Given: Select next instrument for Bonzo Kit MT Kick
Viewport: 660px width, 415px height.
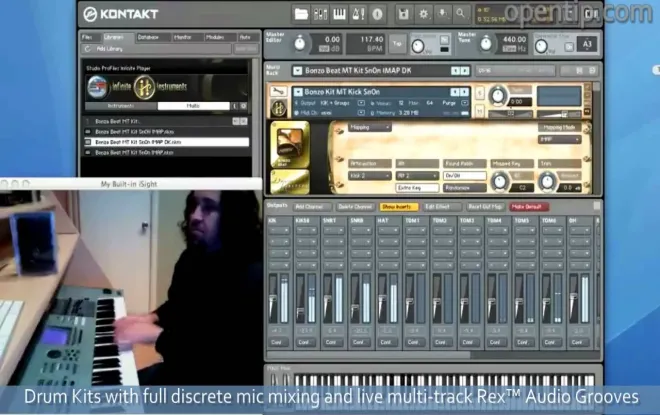Looking at the screenshot, I should pyautogui.click(x=464, y=92).
